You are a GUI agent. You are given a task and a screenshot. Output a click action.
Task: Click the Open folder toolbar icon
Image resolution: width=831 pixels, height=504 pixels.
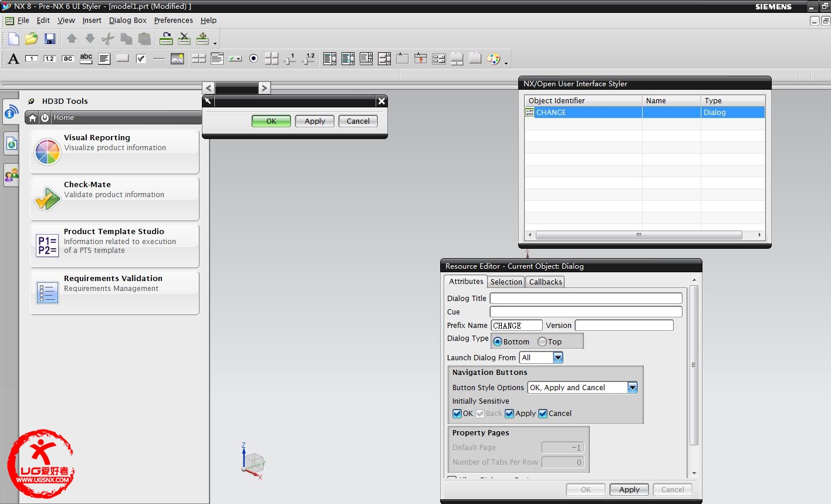(31, 39)
